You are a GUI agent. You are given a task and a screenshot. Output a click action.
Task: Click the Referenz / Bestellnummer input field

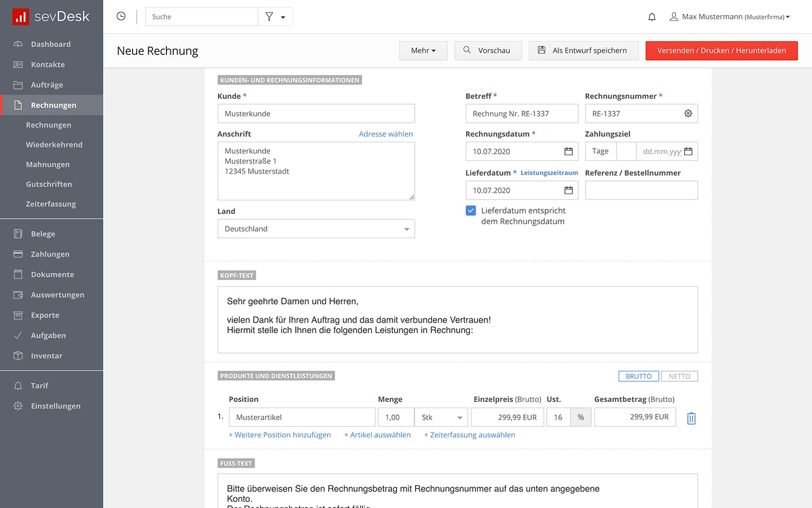642,190
